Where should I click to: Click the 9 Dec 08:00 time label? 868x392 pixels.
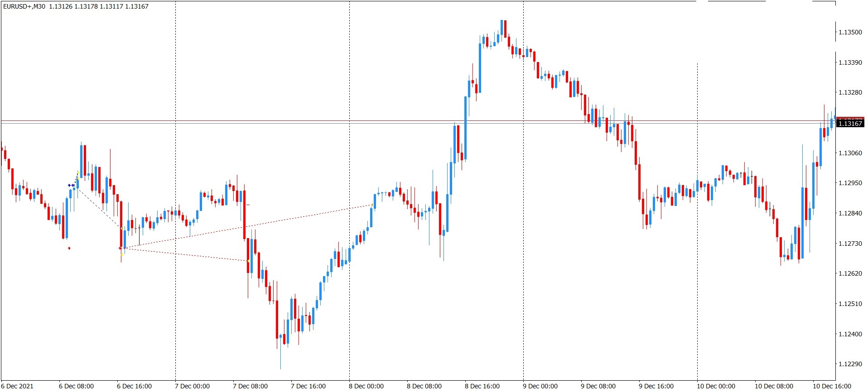598,386
